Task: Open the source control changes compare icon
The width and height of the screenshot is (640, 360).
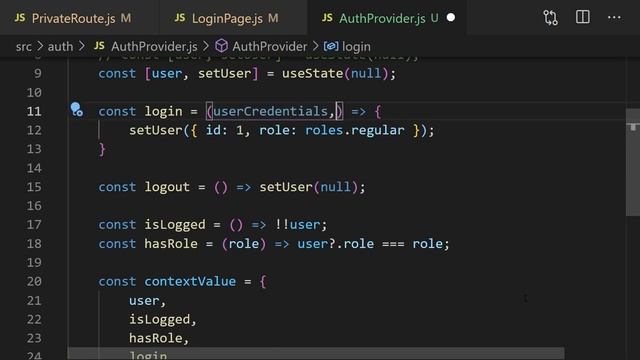Action: [550, 18]
